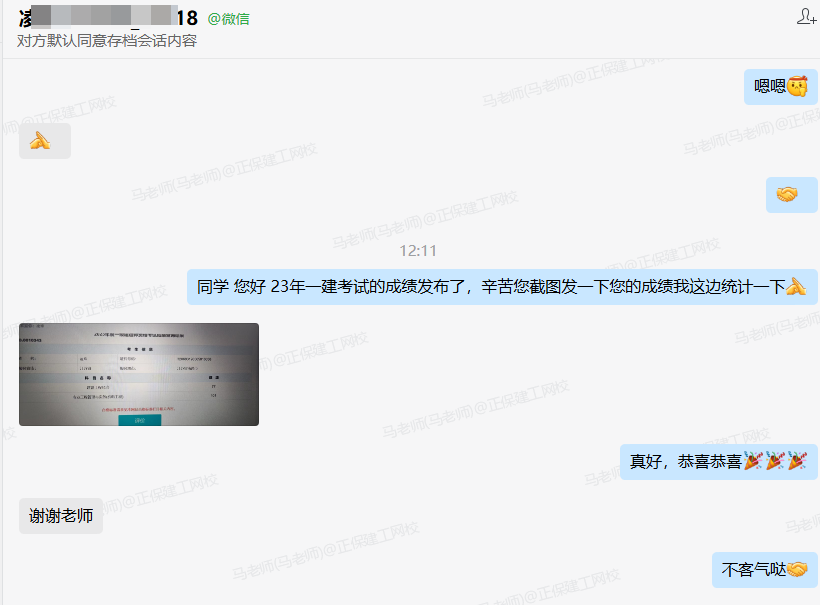Click the cowboy emoji in the 嗯嗯 bubble

796,87
